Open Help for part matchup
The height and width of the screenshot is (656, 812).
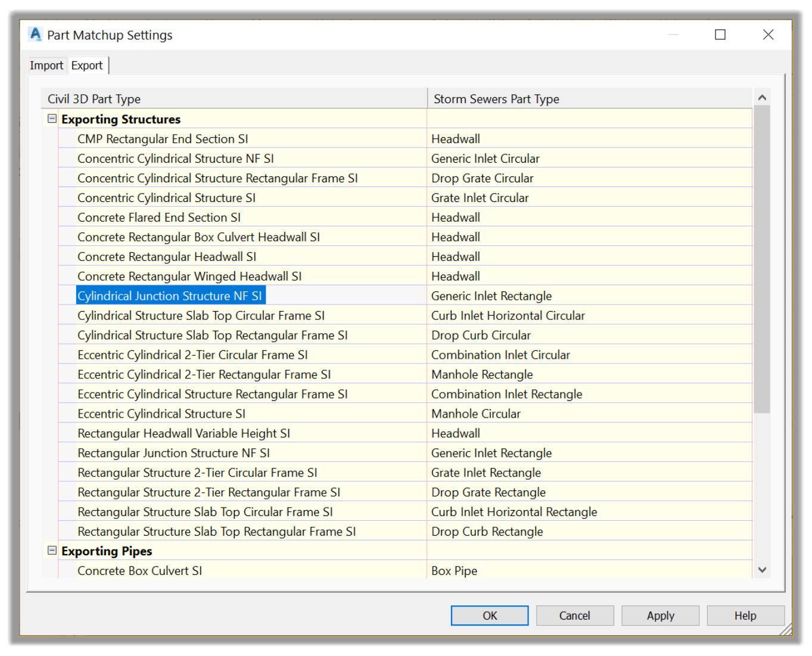pyautogui.click(x=745, y=615)
